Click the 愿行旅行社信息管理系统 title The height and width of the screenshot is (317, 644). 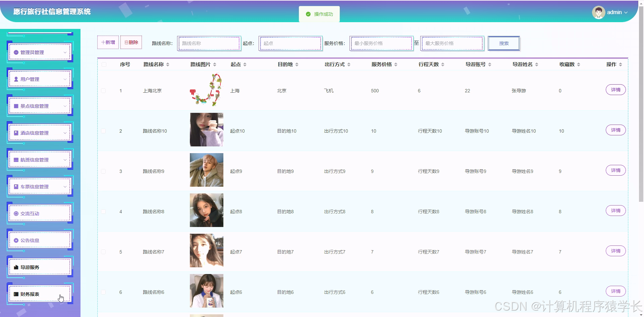pos(52,11)
